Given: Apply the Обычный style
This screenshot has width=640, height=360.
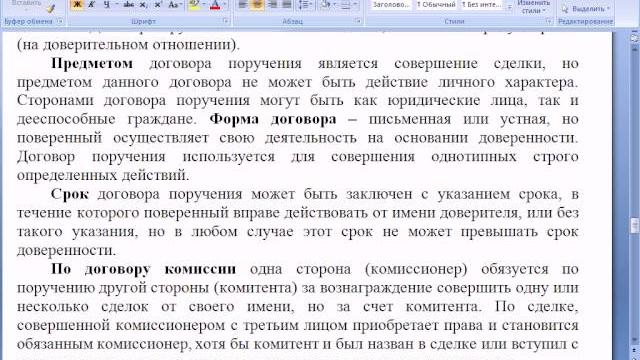Looking at the screenshot, I should (436, 5).
